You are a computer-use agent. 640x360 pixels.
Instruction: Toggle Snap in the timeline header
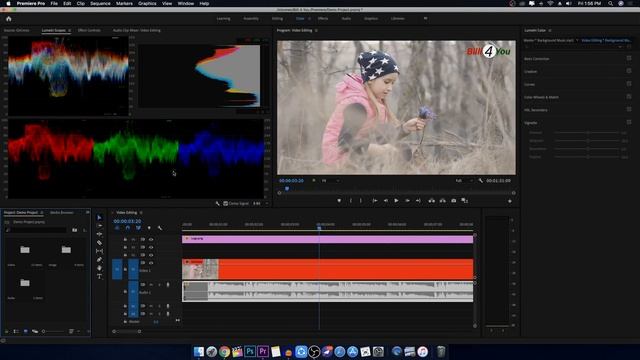point(128,228)
